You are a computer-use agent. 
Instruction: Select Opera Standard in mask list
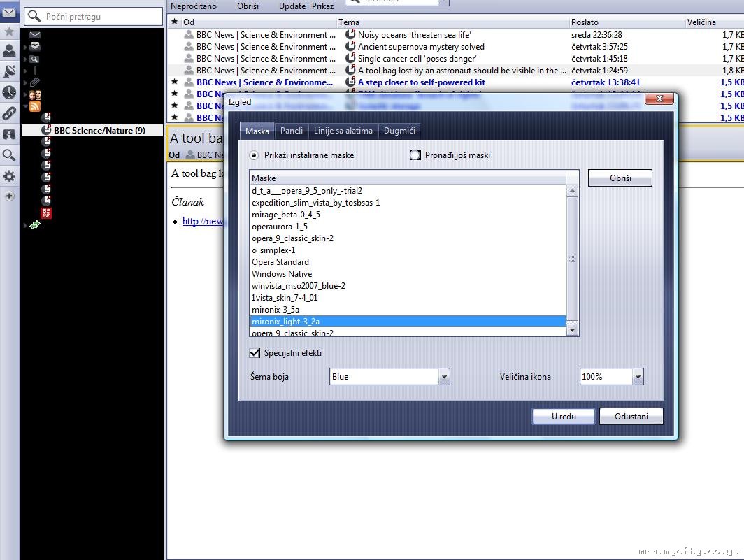tap(408, 262)
